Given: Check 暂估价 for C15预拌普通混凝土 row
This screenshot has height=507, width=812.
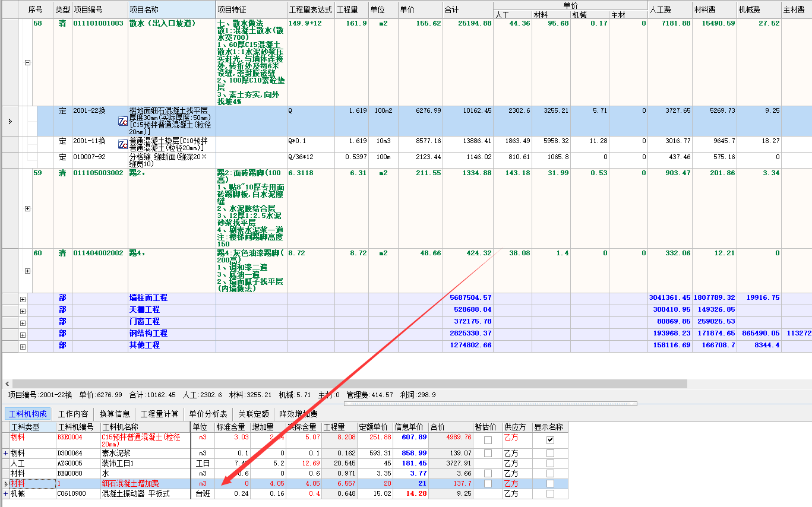Looking at the screenshot, I should [x=488, y=440].
